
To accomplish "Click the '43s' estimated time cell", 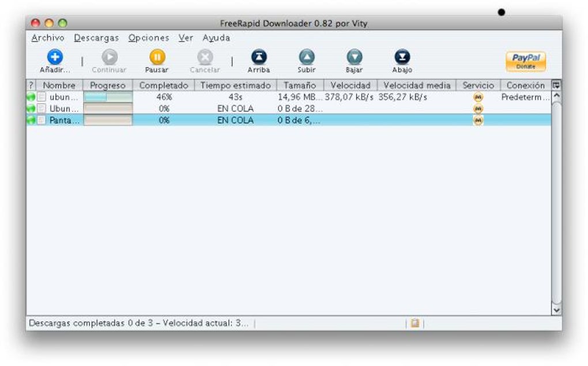I will 236,97.
